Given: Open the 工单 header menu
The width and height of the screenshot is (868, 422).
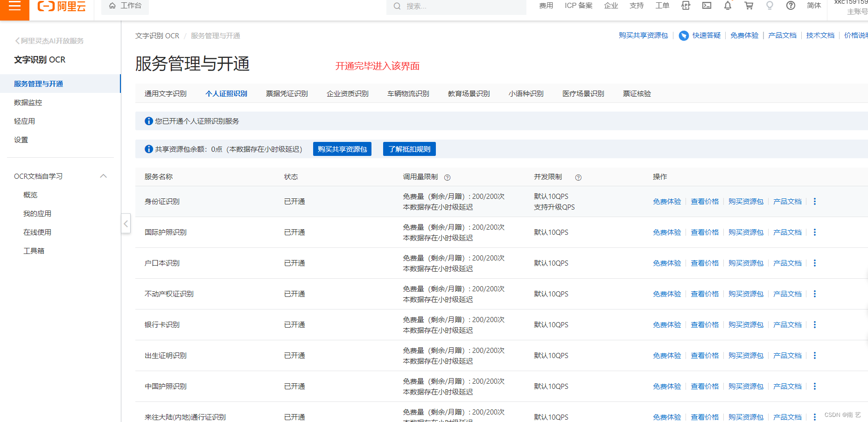Looking at the screenshot, I should pyautogui.click(x=662, y=6).
